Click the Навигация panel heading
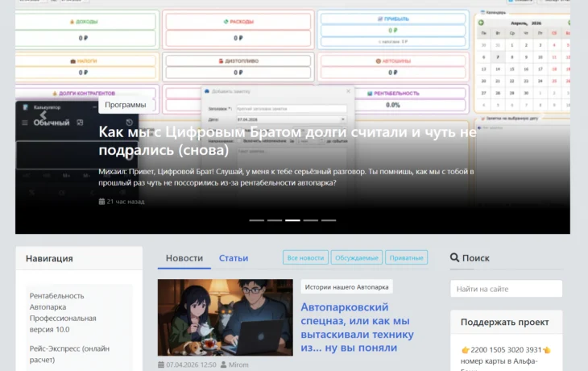Screen dimensions: 588x371 click(x=49, y=258)
